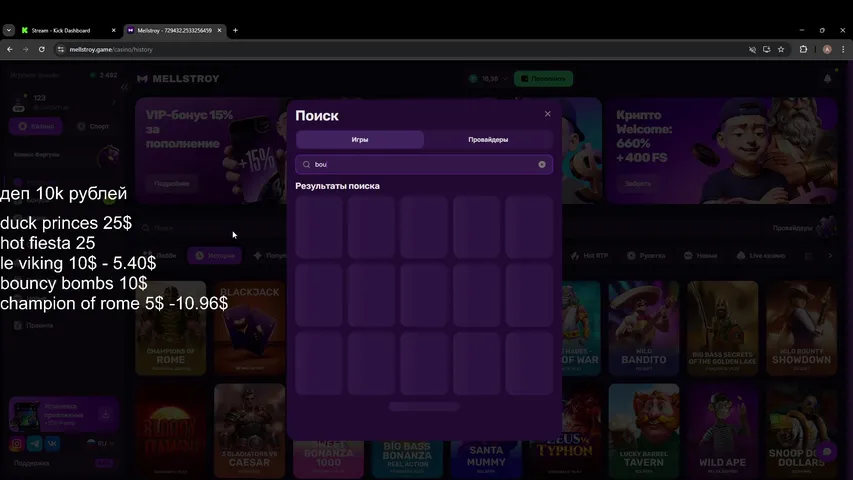Open the notifications bell
Screen dimensions: 853x480
click(827, 79)
